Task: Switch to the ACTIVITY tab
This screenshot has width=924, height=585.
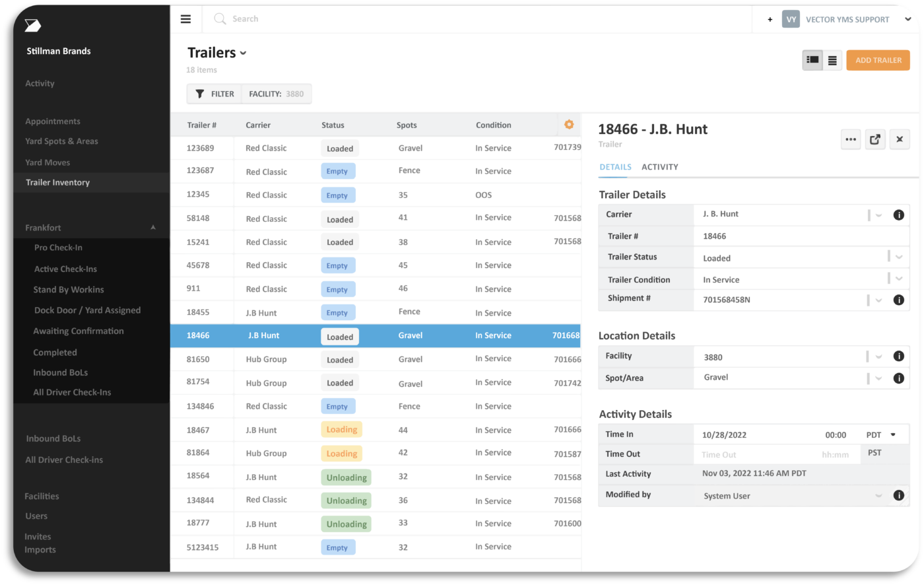Action: (659, 167)
